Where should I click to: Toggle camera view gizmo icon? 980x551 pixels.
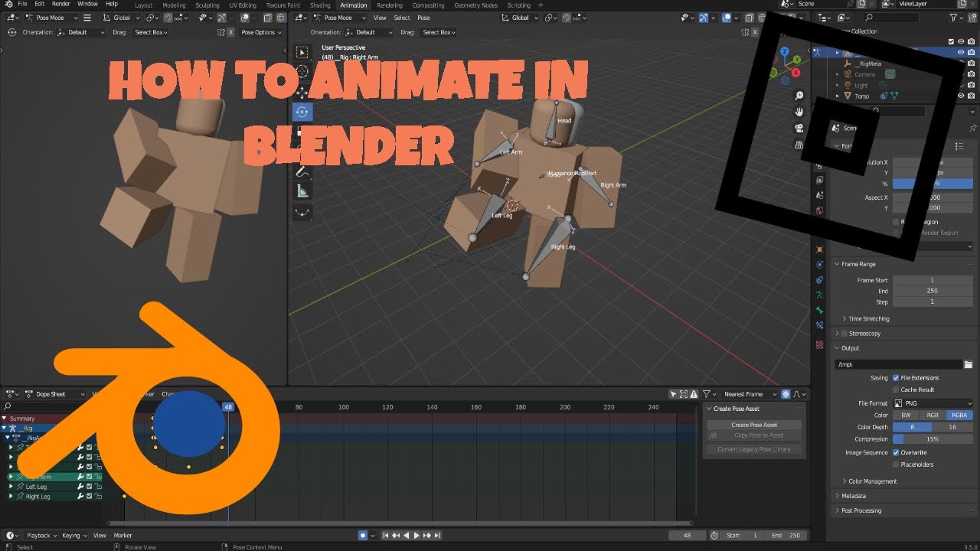click(799, 128)
